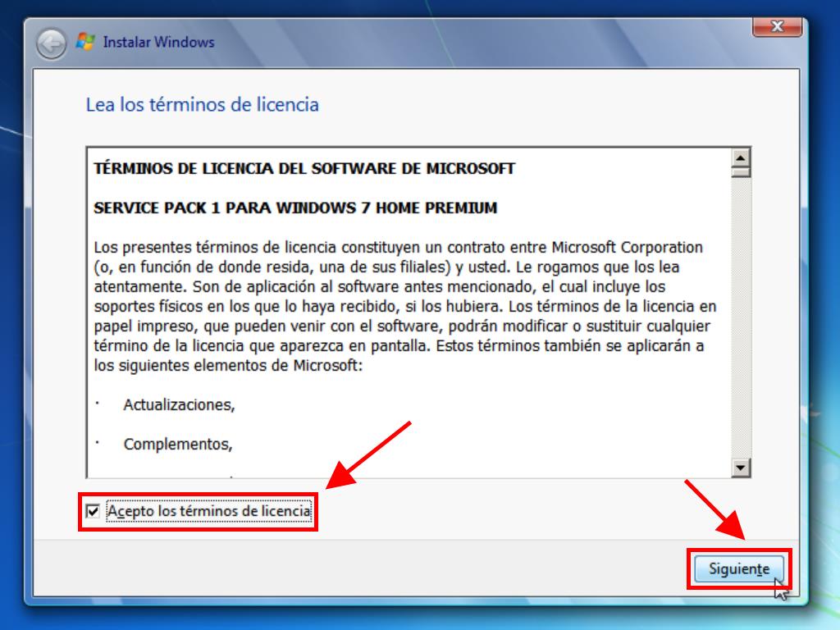This screenshot has width=840, height=630.
Task: Close the Instalar Windows dialog
Action: tap(776, 27)
